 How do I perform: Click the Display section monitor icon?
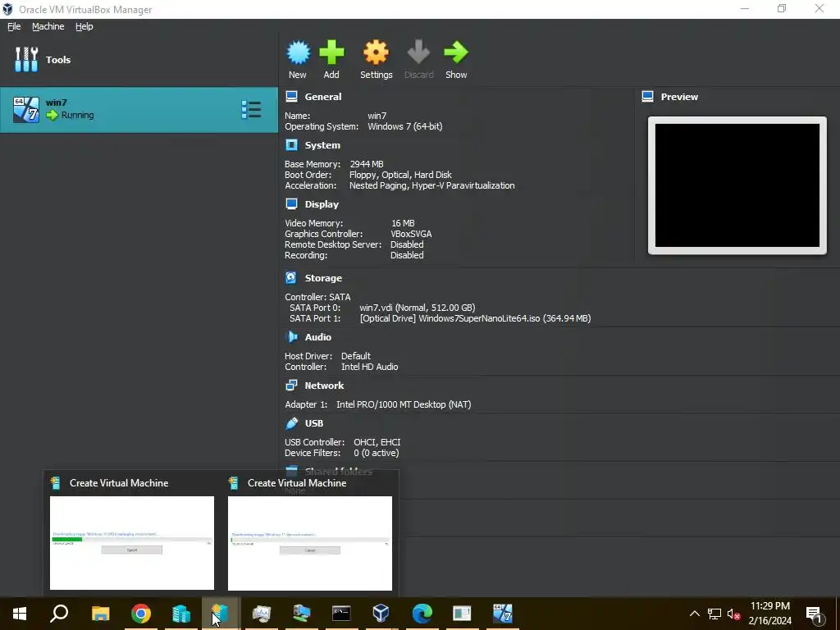pyautogui.click(x=291, y=203)
